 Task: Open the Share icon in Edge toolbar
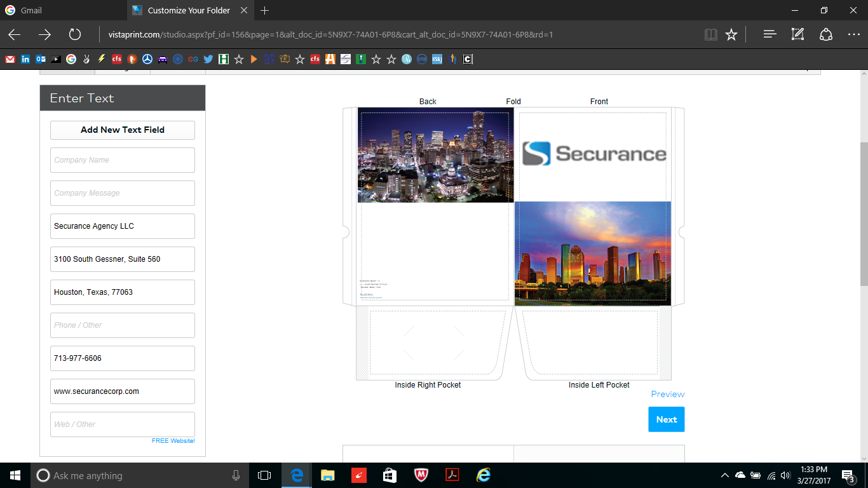[x=825, y=34]
